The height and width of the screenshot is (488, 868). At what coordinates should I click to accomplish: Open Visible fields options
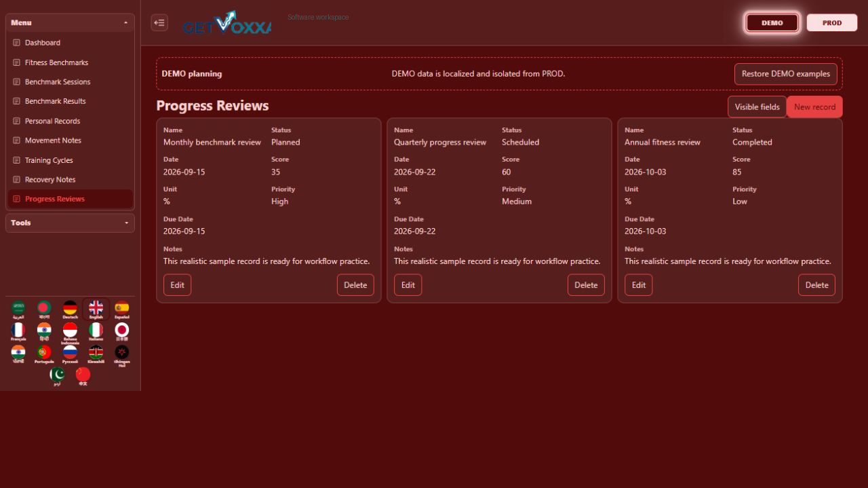pos(757,107)
